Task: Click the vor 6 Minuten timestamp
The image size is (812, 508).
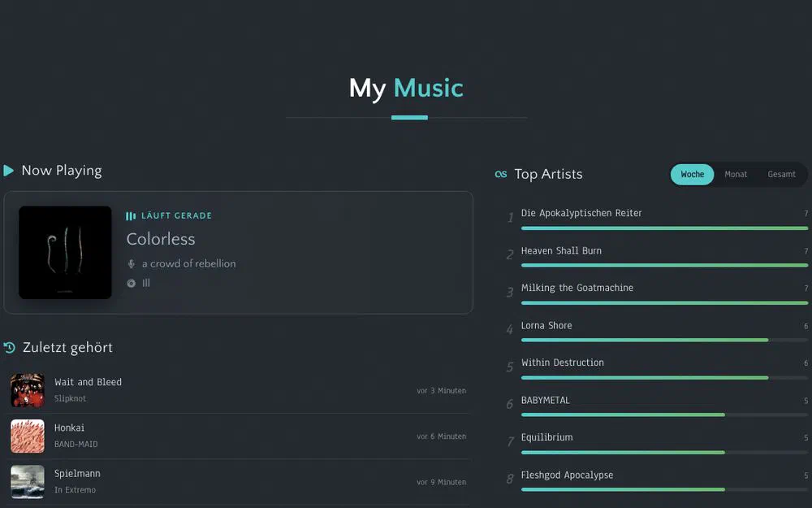Action: [x=441, y=436]
